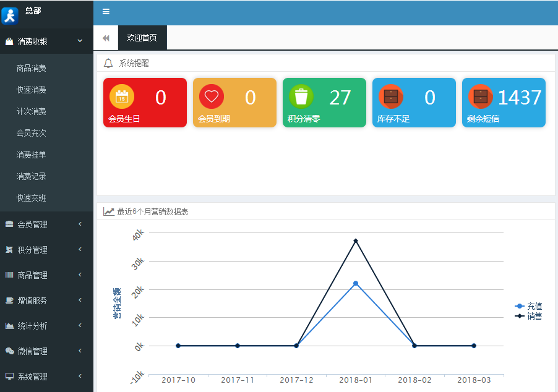Viewport: 558px width, 392px height.
Task: Expand the 统计分析 sidebar section
Action: [x=46, y=326]
